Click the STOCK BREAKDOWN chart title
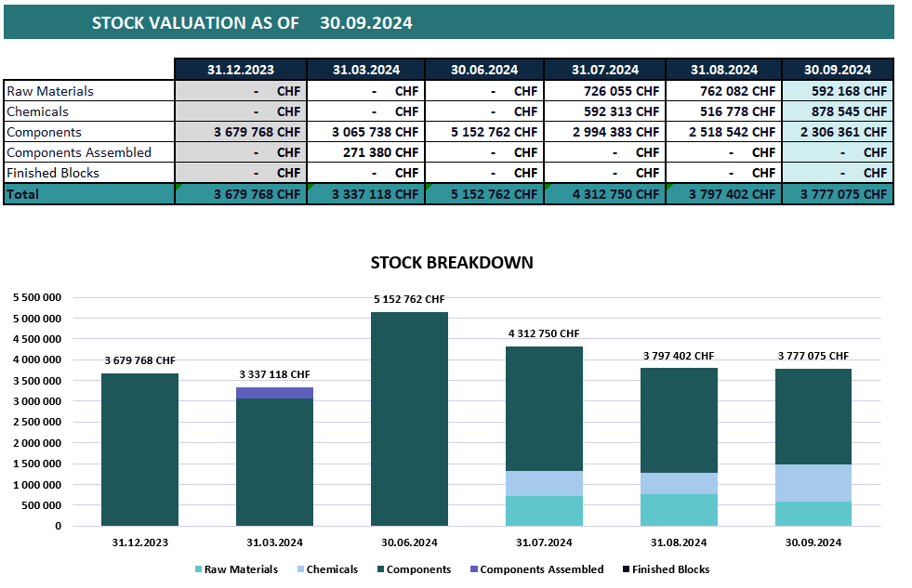Viewport: 912px width, 588px height. point(452,263)
